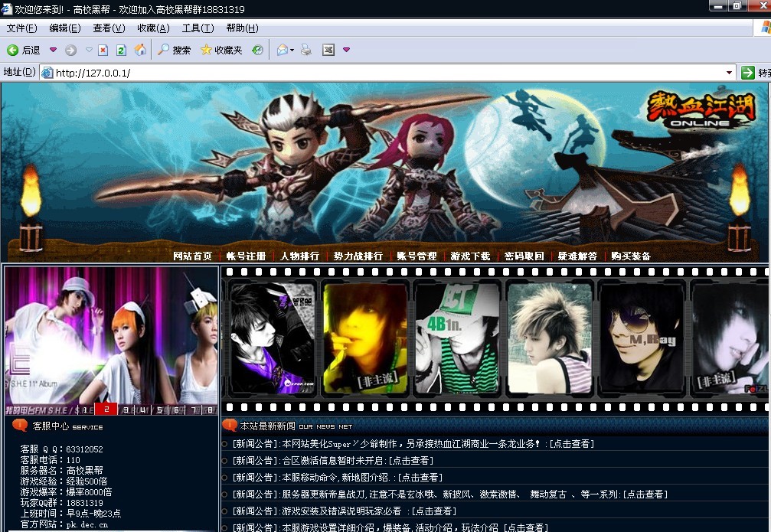Select slide 3 in the album slideshow
The height and width of the screenshot is (532, 771).
click(126, 410)
